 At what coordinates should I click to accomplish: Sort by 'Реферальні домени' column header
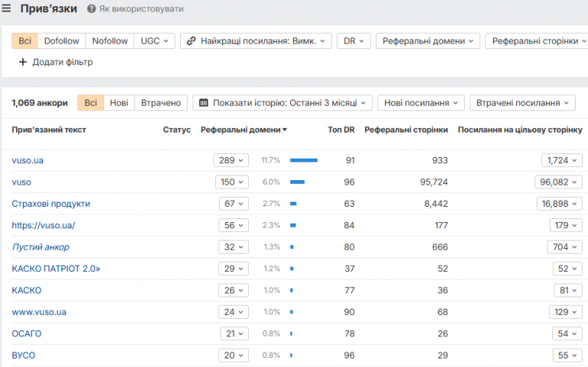[243, 129]
